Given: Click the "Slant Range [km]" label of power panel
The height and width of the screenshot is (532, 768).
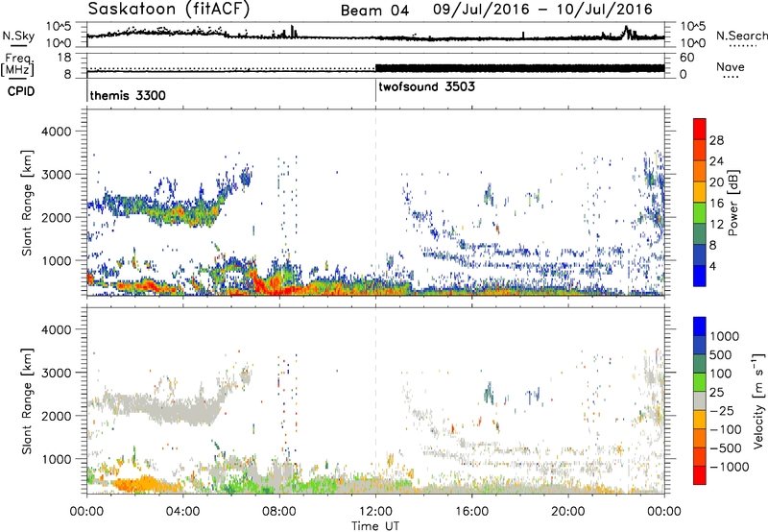Looking at the screenshot, I should pyautogui.click(x=27, y=203).
